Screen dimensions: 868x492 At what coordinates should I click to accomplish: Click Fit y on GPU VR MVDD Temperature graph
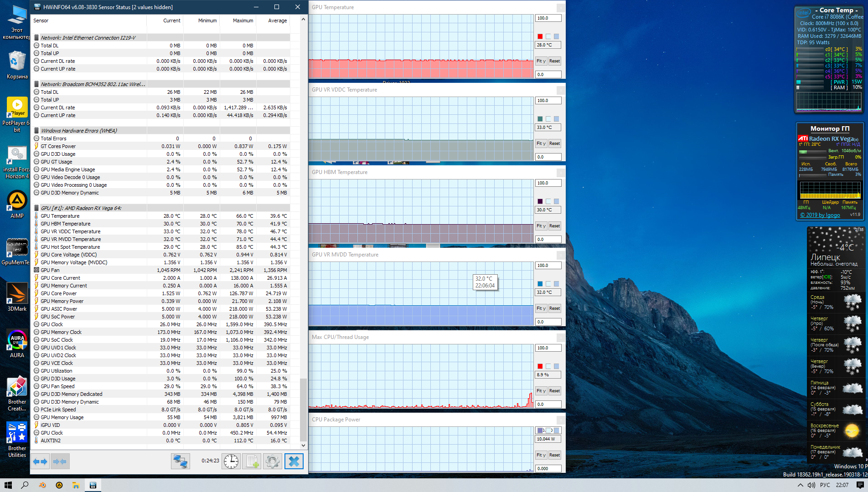pos(541,308)
